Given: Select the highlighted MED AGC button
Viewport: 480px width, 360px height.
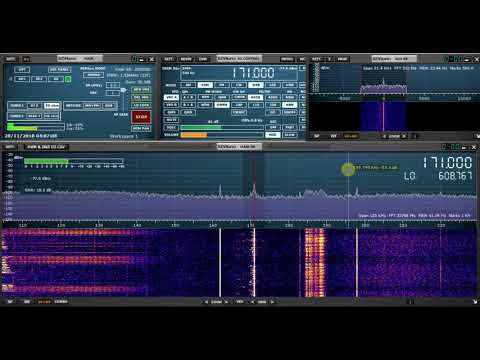Looking at the screenshot, I should click(x=273, y=135).
